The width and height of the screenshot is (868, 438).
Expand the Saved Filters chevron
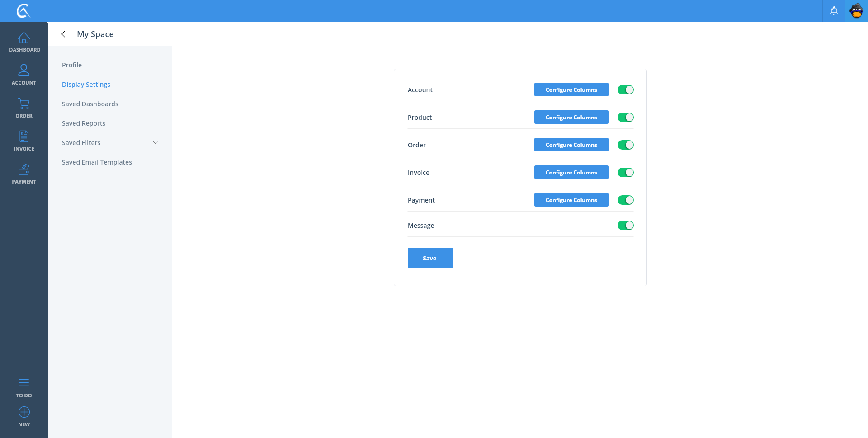[x=156, y=143]
